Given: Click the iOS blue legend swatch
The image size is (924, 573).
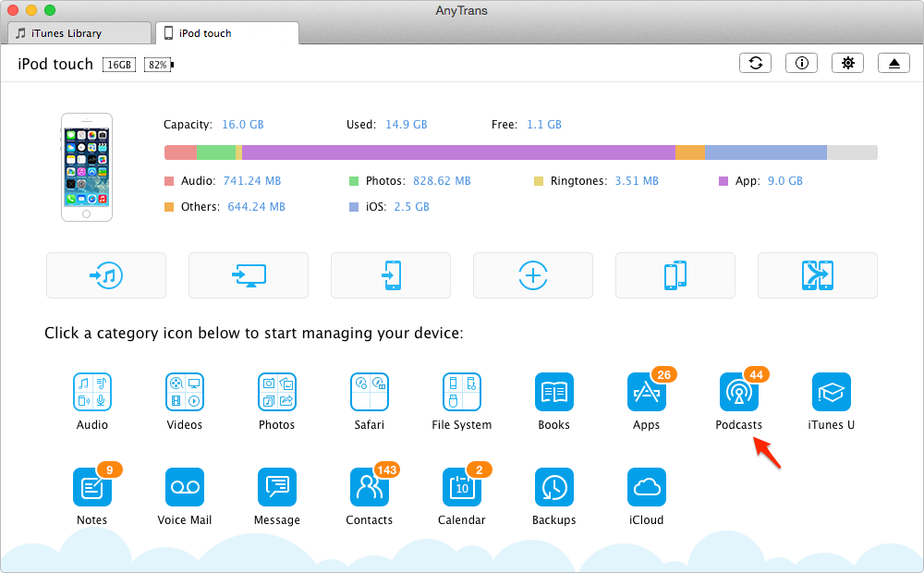Looking at the screenshot, I should tap(354, 207).
